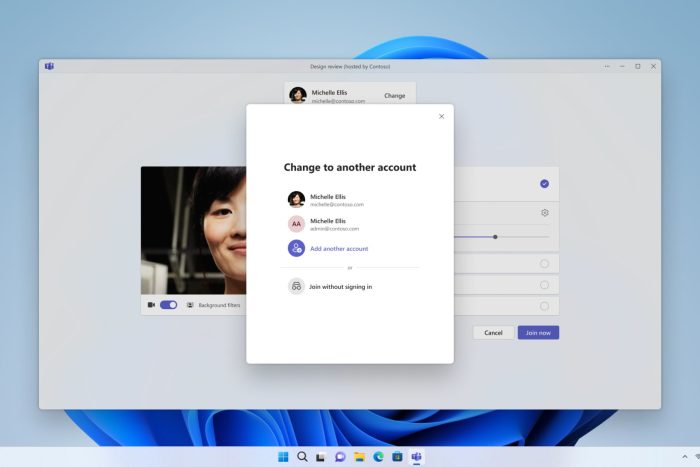The width and height of the screenshot is (700, 467).
Task: Select the last unchecked audio radio option
Action: [x=544, y=306]
